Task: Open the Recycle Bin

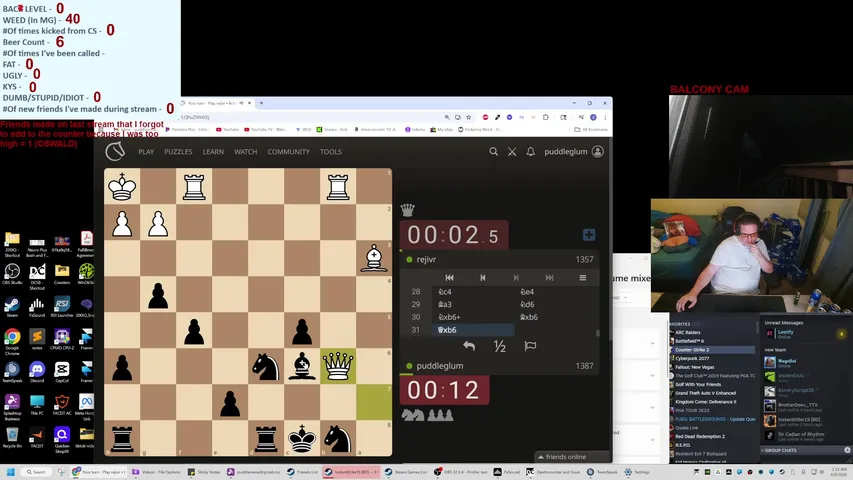Action: click(x=12, y=437)
